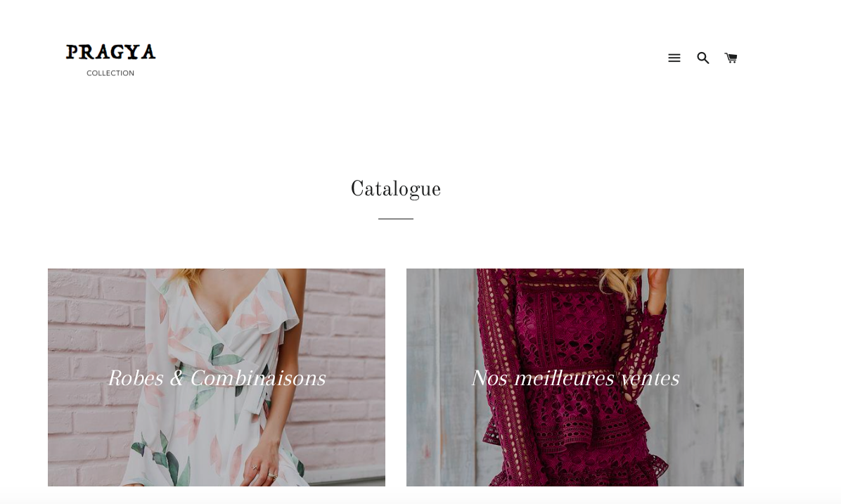This screenshot has width=841, height=504.
Task: Click the COLLECTION text under the logo
Action: 110,73
